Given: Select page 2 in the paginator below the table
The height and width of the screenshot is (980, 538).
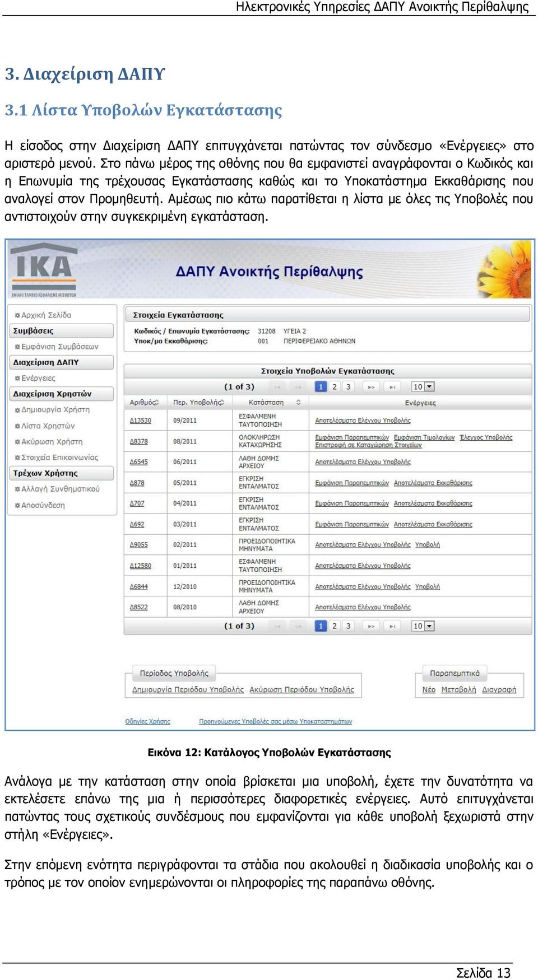Looking at the screenshot, I should (335, 626).
